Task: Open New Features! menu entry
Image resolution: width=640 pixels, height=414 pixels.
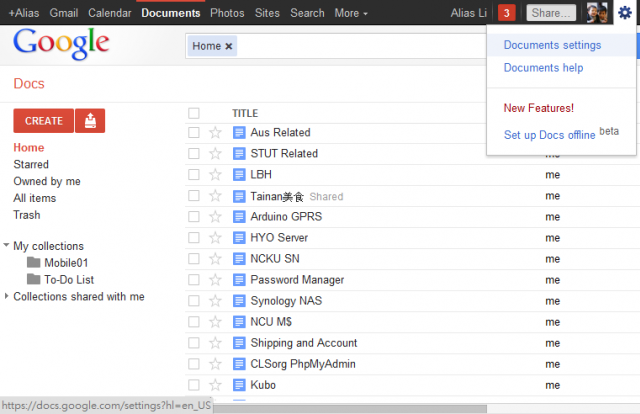Action: click(x=539, y=108)
